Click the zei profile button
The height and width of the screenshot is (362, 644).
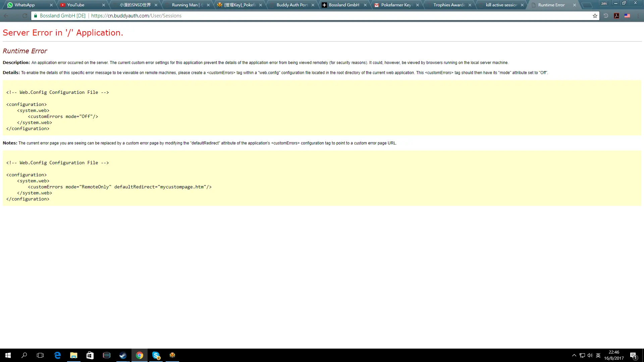pyautogui.click(x=604, y=3)
